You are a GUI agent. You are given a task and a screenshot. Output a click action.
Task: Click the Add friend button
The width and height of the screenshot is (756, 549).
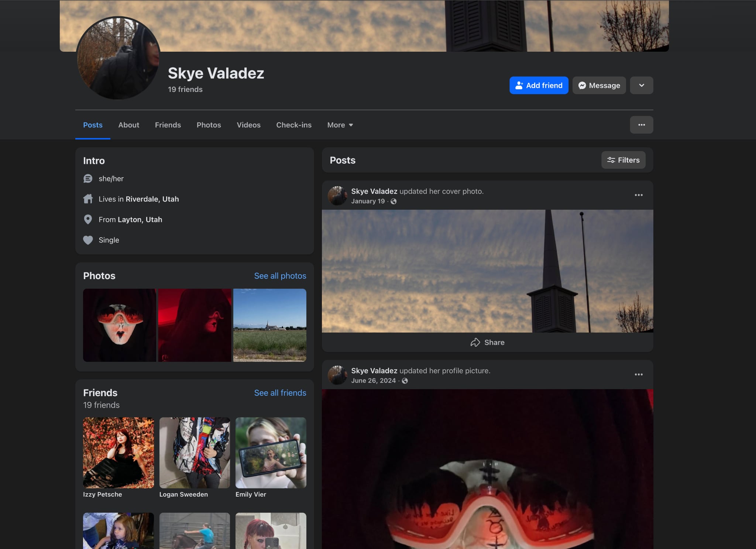tap(539, 85)
